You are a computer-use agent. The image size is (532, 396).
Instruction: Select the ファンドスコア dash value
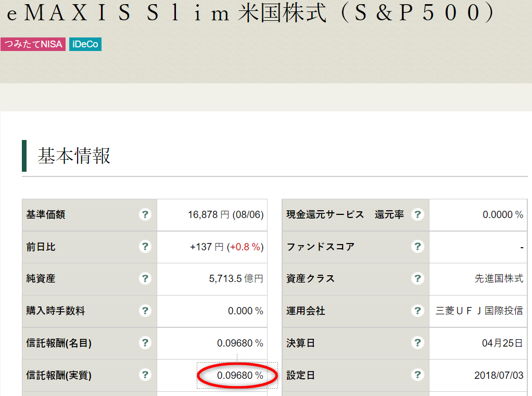point(522,248)
